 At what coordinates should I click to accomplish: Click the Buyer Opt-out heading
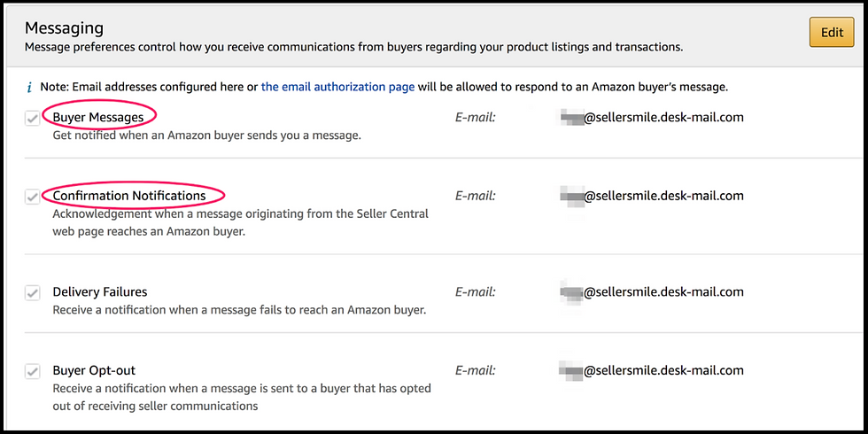tap(94, 370)
